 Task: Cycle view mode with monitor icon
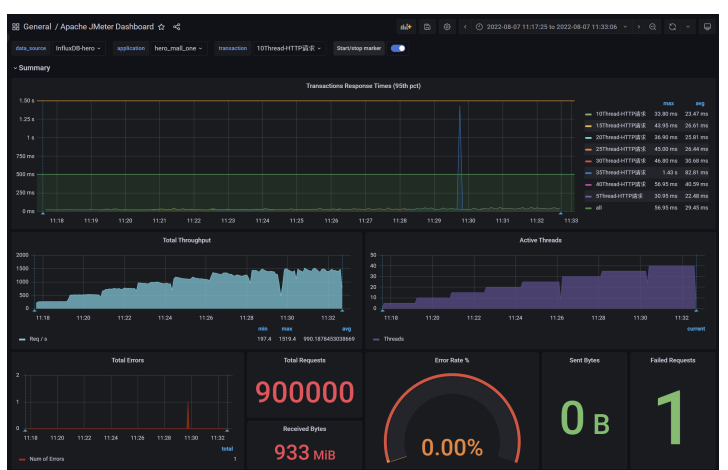click(707, 27)
